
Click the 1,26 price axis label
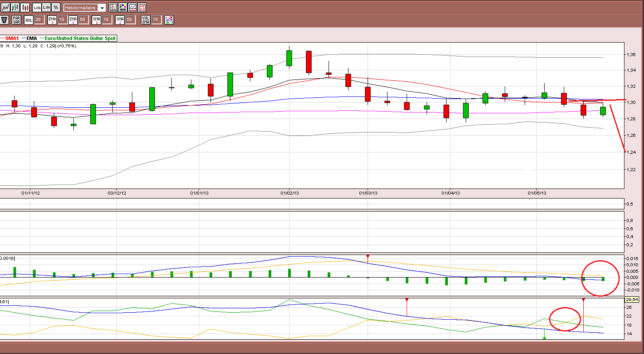tap(631, 135)
